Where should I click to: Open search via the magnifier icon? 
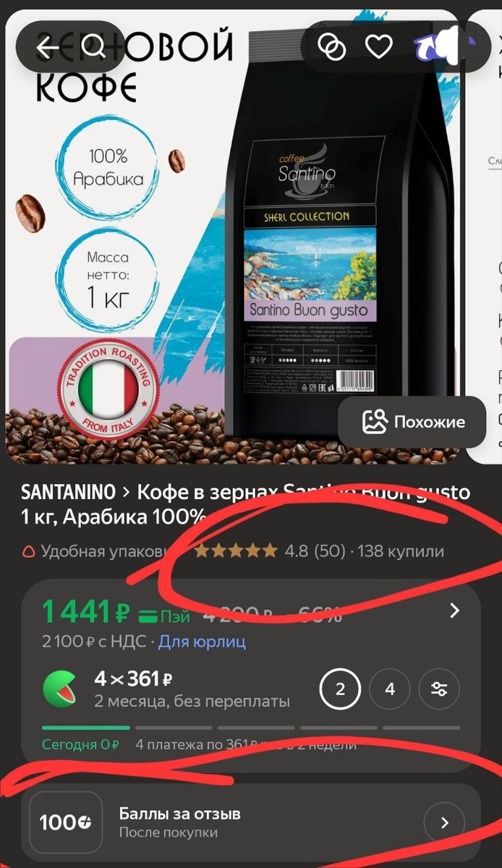pos(93,47)
